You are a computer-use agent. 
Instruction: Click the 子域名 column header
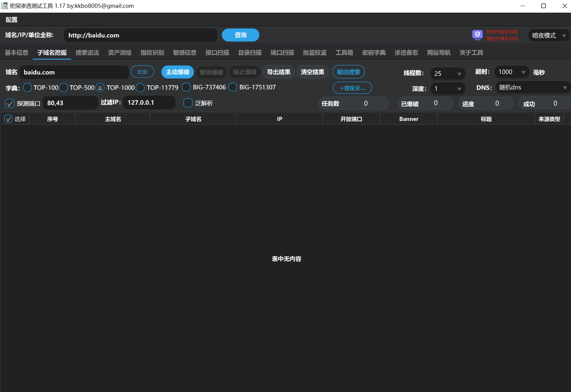click(x=193, y=119)
